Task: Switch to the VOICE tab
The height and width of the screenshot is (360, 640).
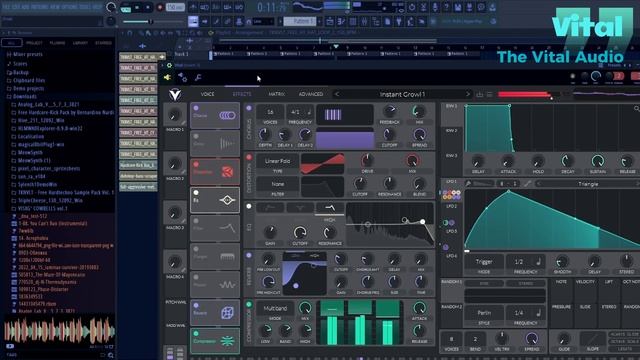Action: pyautogui.click(x=207, y=94)
